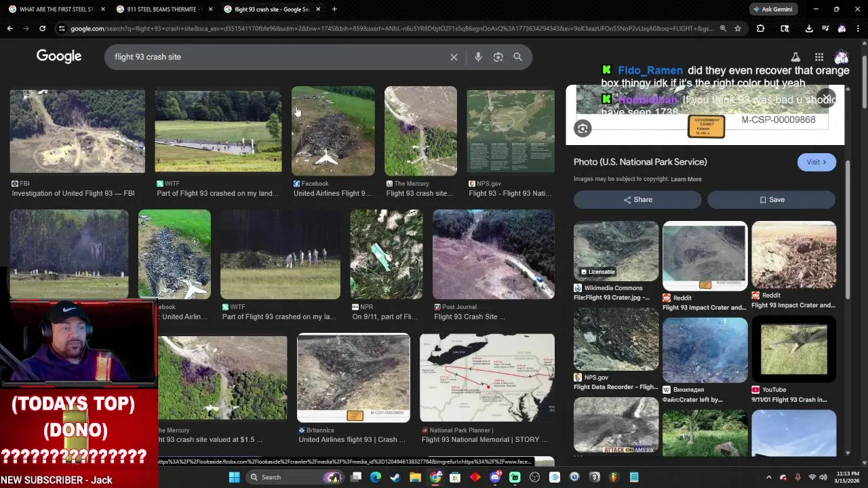Start a voice search with the microphone

point(478,57)
